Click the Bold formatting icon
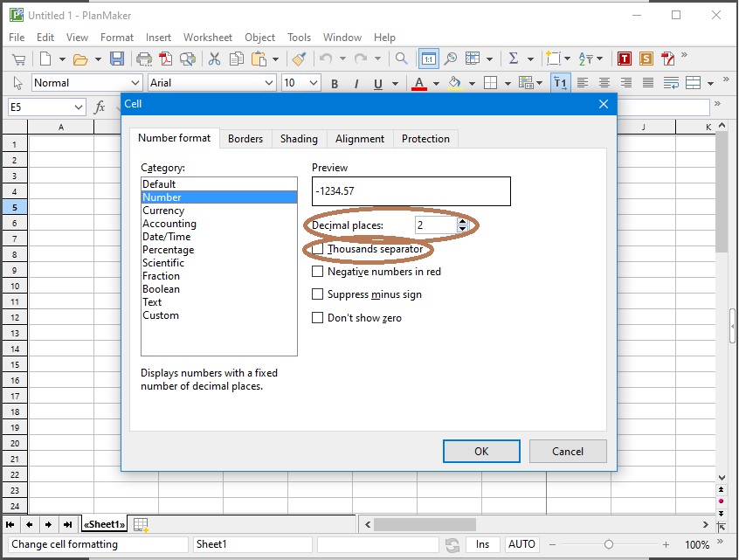 335,83
